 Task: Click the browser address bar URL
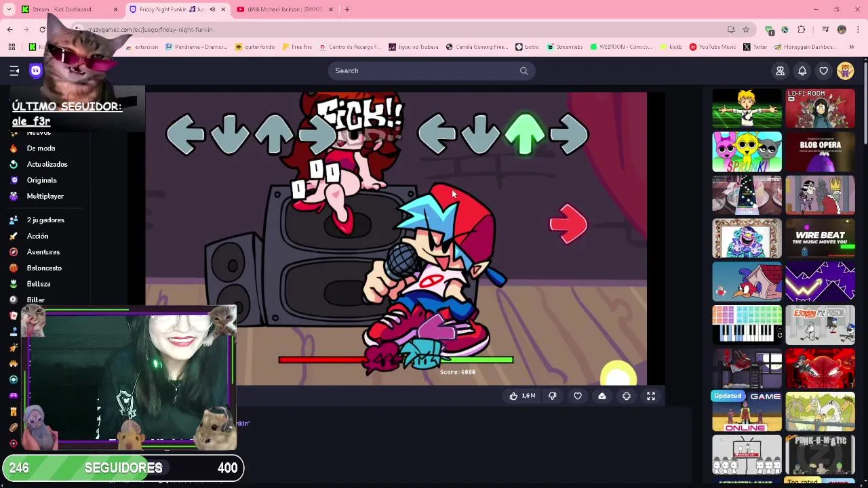[151, 30]
